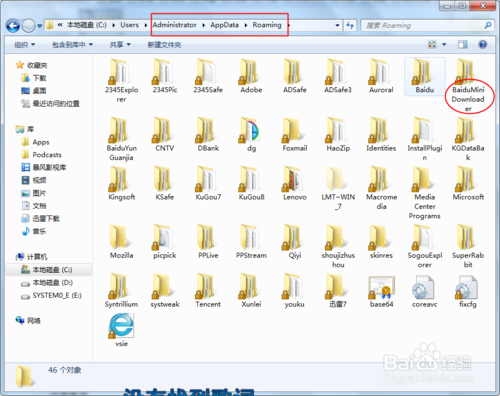Select the Tencent folder

[x=208, y=291]
